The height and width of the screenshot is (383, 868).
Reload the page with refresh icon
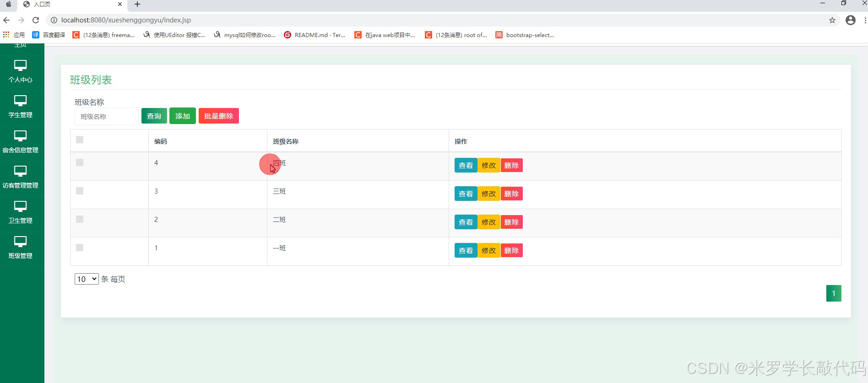(x=36, y=20)
